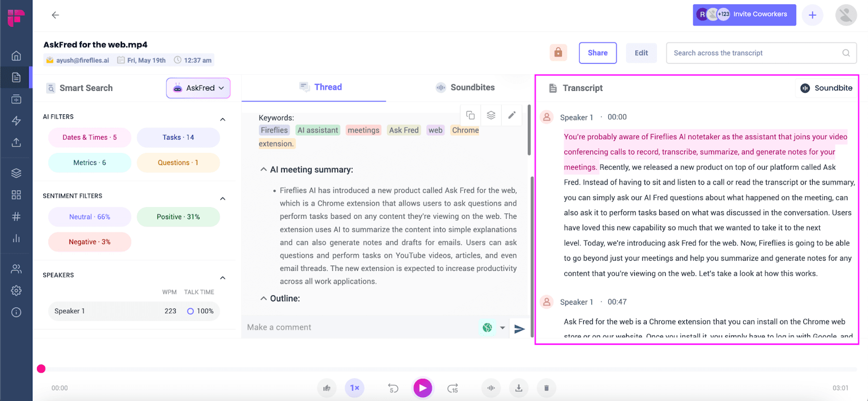Click the info circle icon in the sidebar
The image size is (868, 401).
(16, 312)
